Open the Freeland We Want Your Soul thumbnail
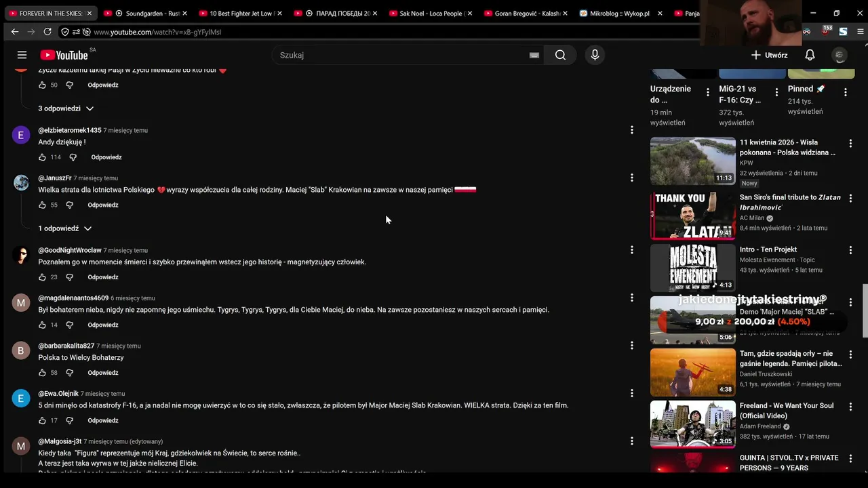 [x=692, y=424]
